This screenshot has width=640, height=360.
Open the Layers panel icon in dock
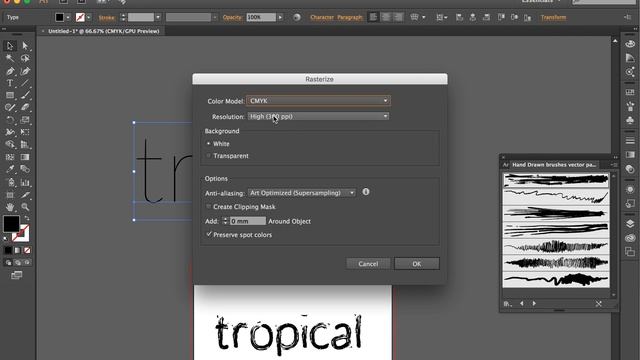point(630,224)
